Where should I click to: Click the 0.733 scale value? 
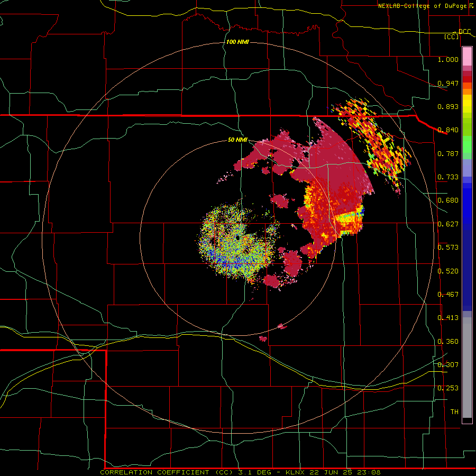pos(448,177)
